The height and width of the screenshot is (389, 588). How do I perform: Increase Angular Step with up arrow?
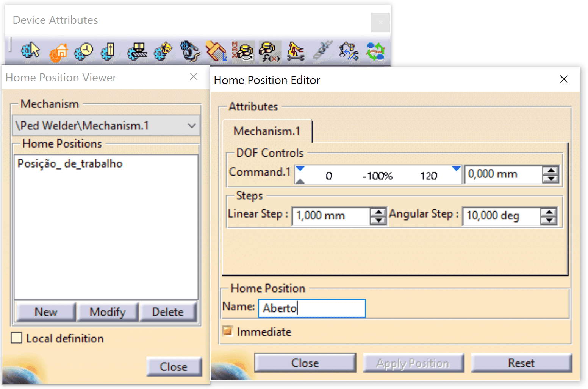(x=549, y=212)
